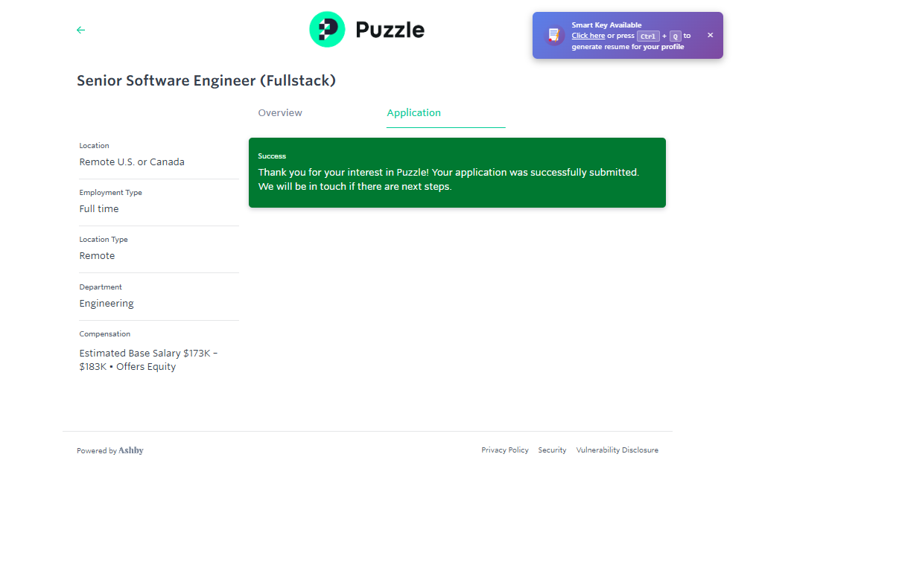Click the "Remote U.S. or Canada" location value
The image size is (905, 588).
click(132, 162)
